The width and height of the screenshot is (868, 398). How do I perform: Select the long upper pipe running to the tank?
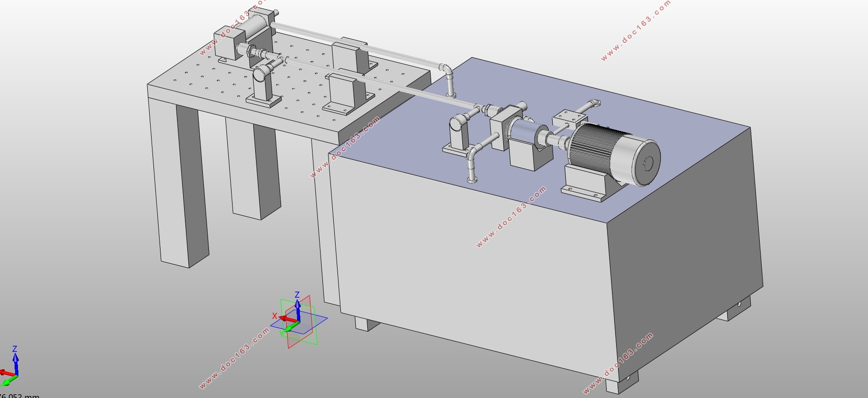coord(358,47)
